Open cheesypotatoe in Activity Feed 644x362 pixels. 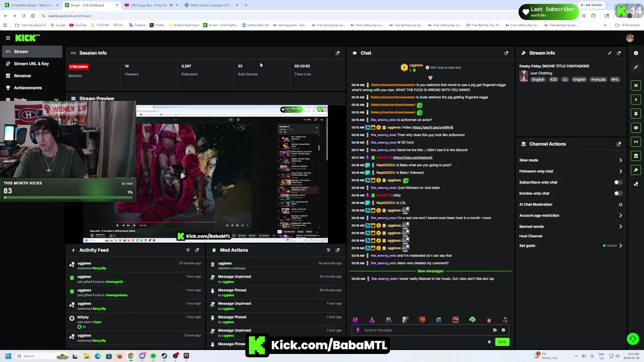click(117, 295)
